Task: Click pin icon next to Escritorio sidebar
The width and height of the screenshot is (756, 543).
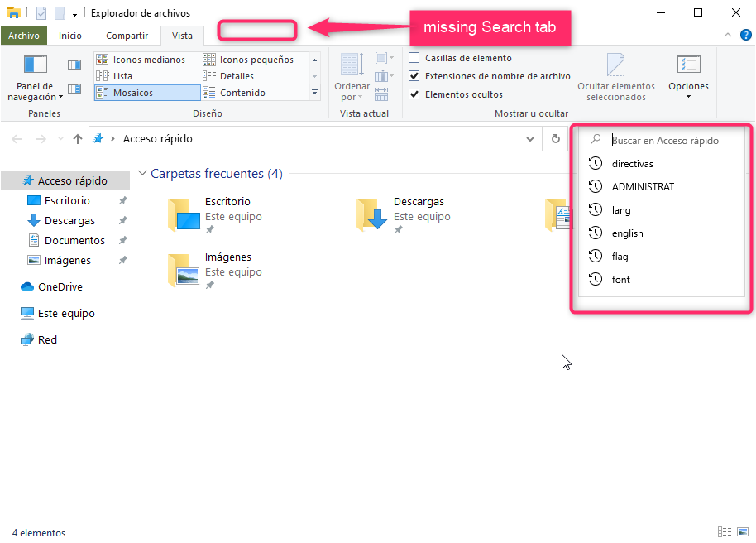Action: tap(123, 200)
